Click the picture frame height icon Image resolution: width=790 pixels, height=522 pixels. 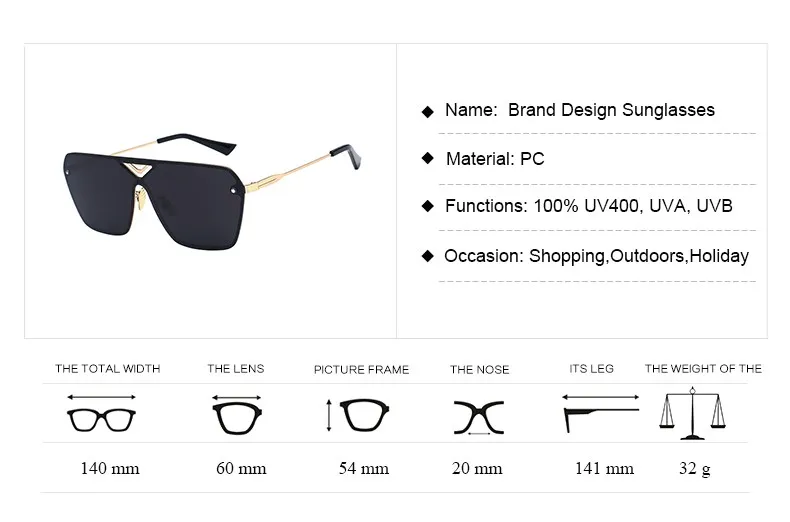(x=358, y=415)
